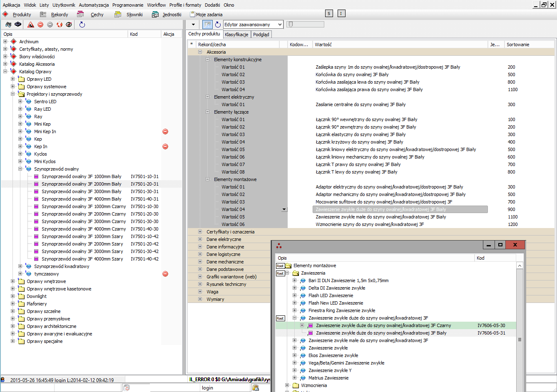The height and width of the screenshot is (392, 557).
Task: Click the user icon in status bar
Action: [2, 380]
